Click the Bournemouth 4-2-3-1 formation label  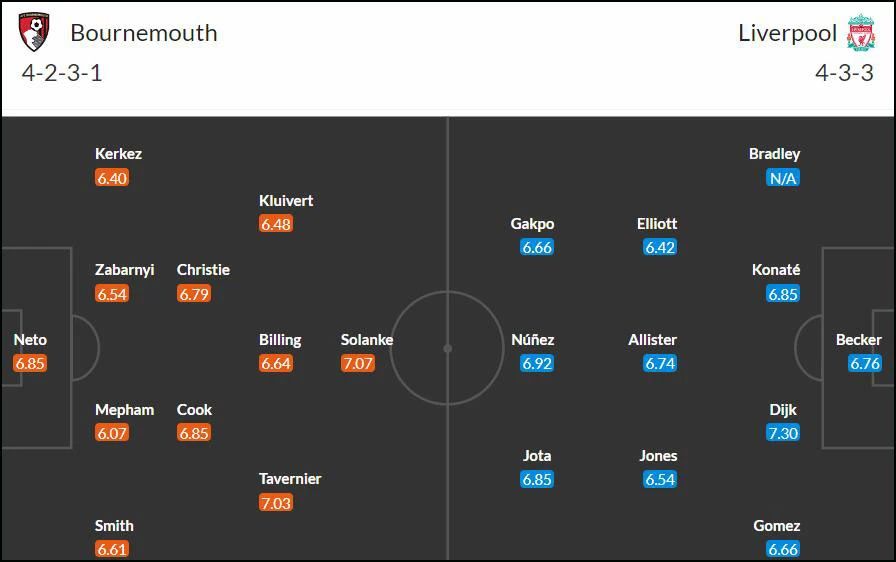62,73
